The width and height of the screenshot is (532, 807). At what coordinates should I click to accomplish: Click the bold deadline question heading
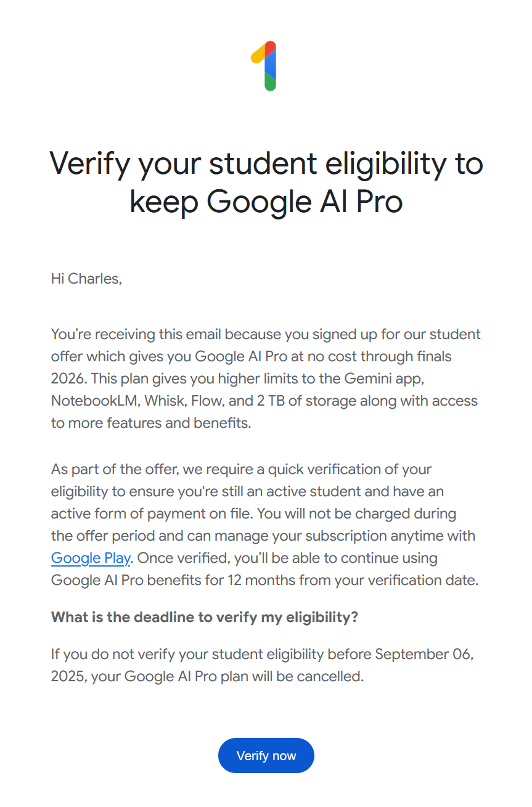point(204,617)
